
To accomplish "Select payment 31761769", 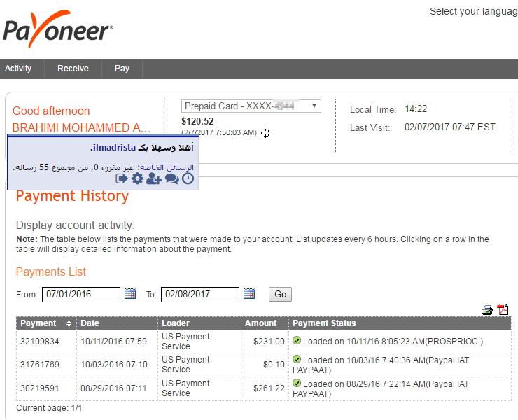I will (x=40, y=365).
